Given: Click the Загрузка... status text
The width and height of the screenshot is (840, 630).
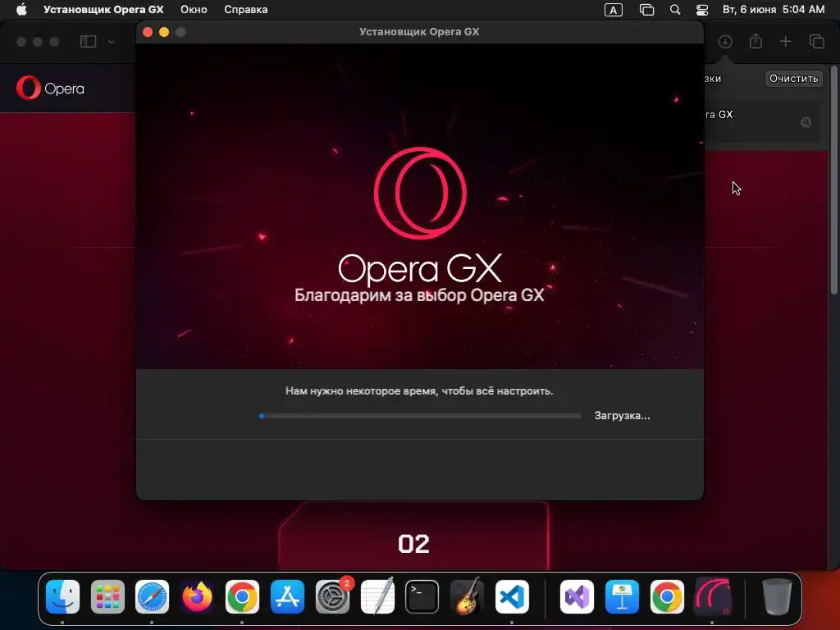Looking at the screenshot, I should [x=622, y=416].
